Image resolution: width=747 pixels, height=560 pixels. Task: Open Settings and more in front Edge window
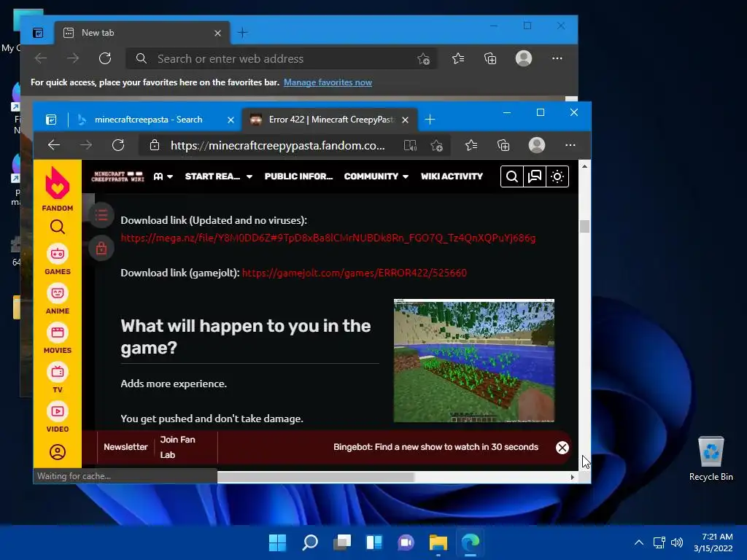570,145
